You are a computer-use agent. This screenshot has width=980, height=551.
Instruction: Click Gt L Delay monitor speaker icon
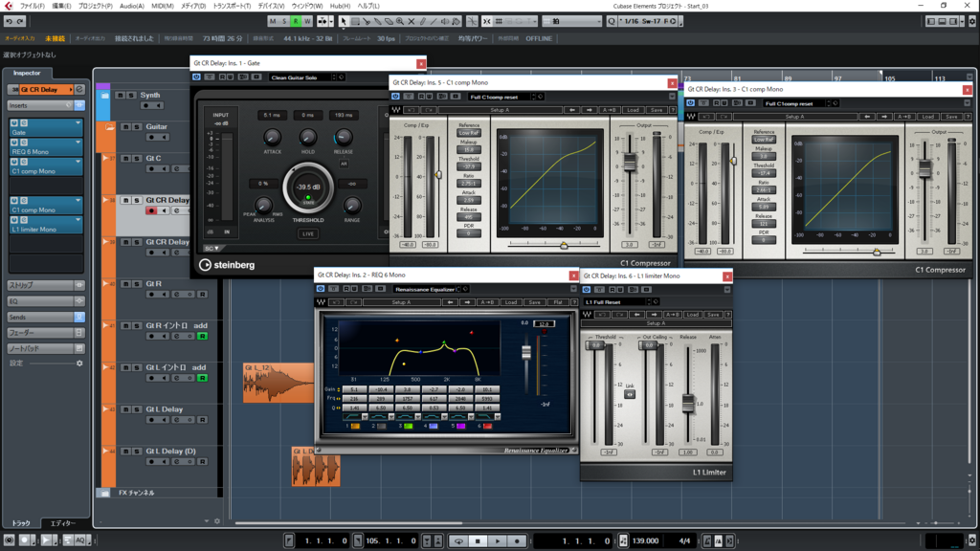coord(165,420)
